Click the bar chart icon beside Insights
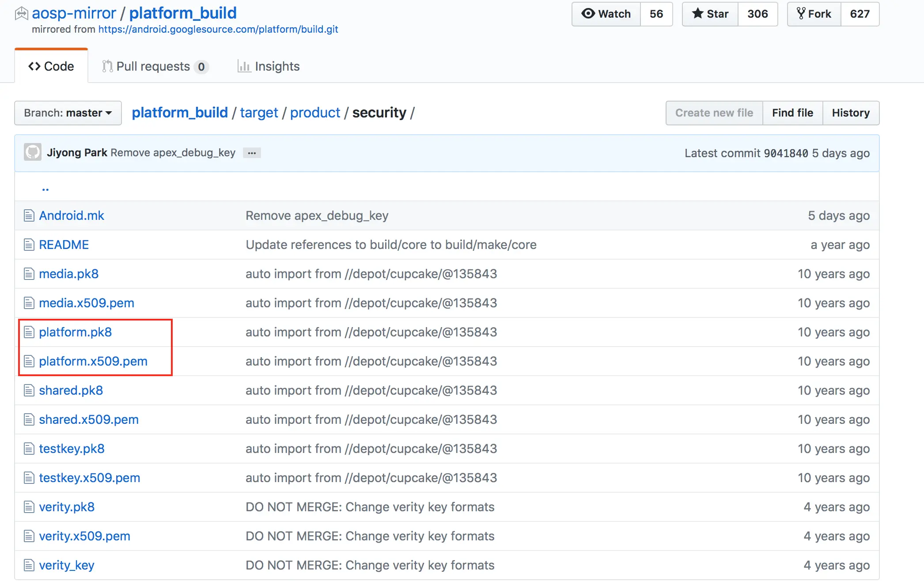Screen dimensions: 924x581 point(244,66)
